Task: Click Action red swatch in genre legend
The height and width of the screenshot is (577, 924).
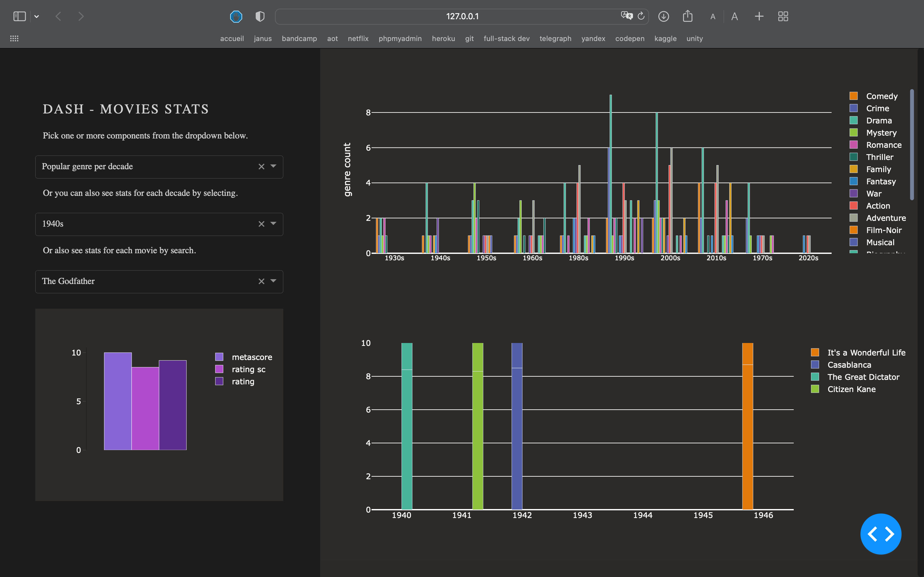Action: [x=854, y=206]
